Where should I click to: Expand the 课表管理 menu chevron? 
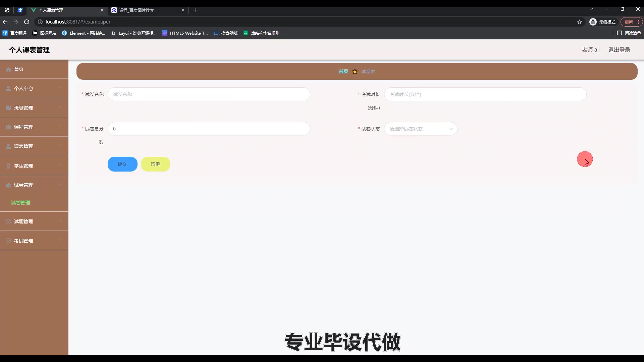[x=60, y=146]
